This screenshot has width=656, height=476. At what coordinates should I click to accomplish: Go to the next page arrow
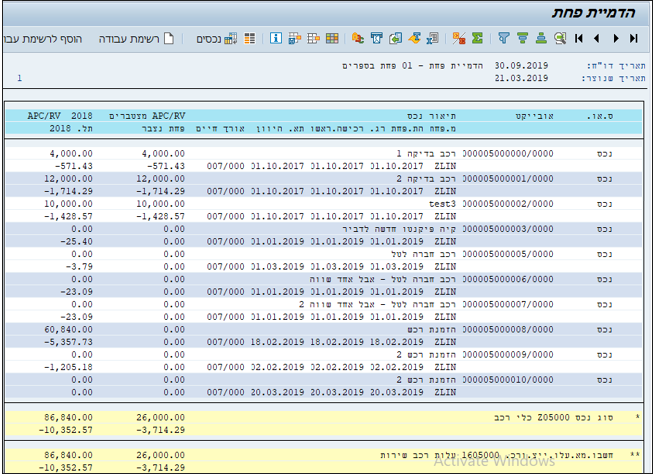(615, 38)
